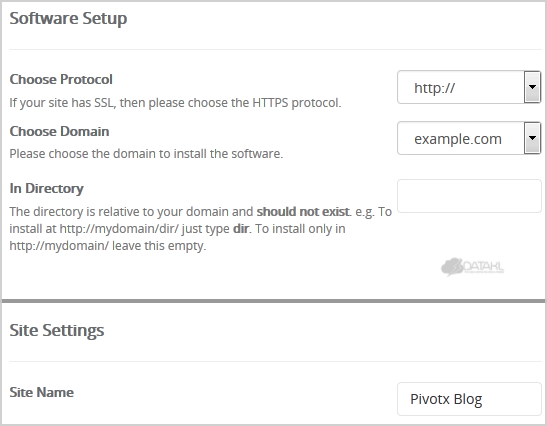Click the DATAKL cloud watermark logo
This screenshot has height=426, width=547.
(472, 267)
